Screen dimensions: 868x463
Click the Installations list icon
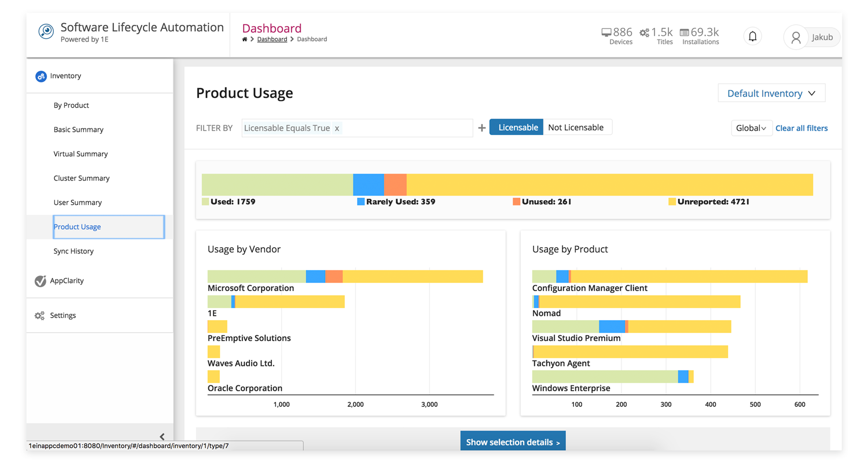tap(685, 32)
